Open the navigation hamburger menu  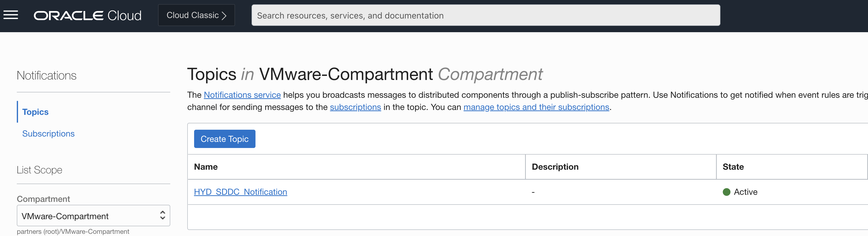11,15
